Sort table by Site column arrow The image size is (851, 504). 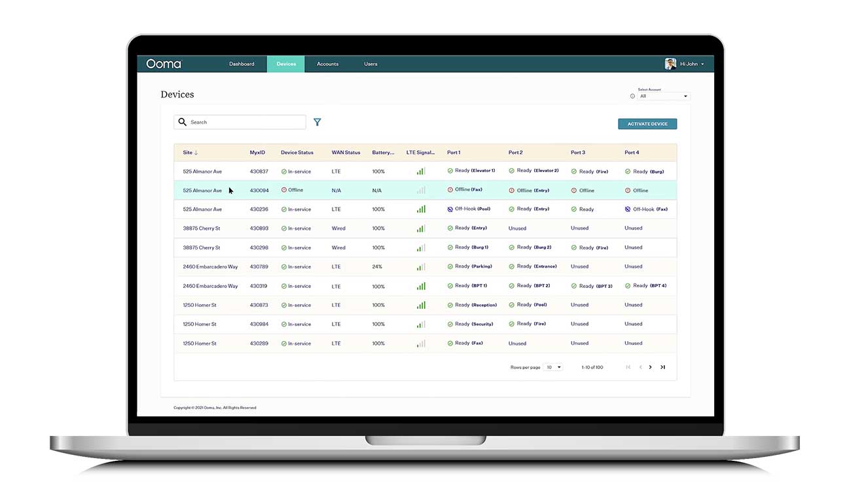point(196,153)
